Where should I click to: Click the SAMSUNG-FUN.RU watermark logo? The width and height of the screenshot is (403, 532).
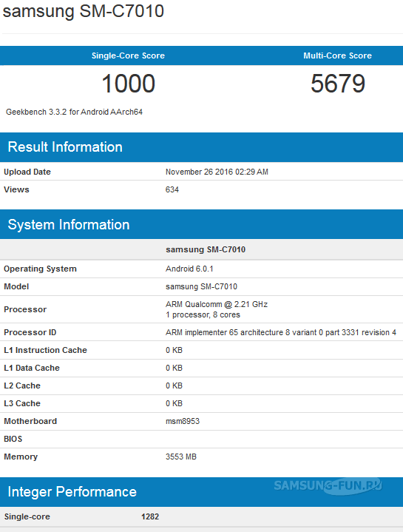tap(328, 486)
